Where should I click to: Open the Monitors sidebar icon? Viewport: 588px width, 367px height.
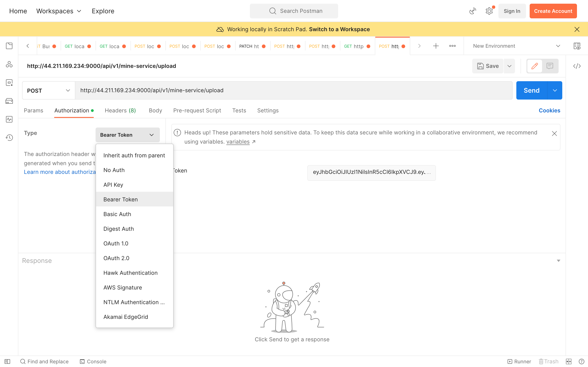9,119
